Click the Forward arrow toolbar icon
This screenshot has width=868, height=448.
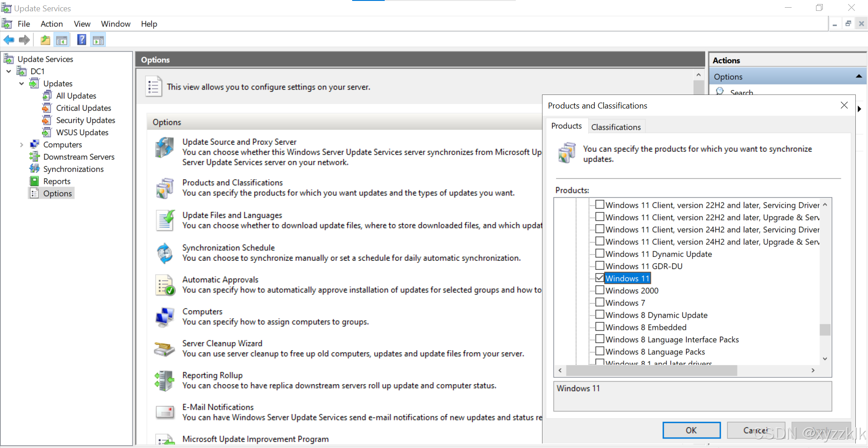point(24,40)
